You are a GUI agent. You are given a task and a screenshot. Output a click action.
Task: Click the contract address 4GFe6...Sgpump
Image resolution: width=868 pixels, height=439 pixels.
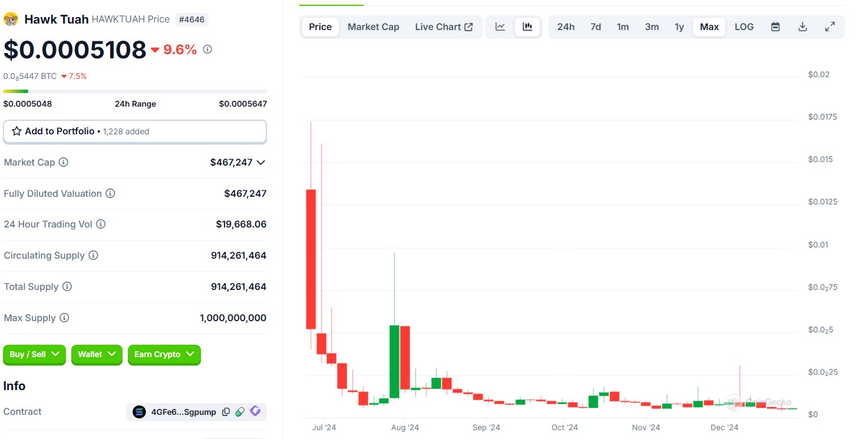click(x=184, y=412)
